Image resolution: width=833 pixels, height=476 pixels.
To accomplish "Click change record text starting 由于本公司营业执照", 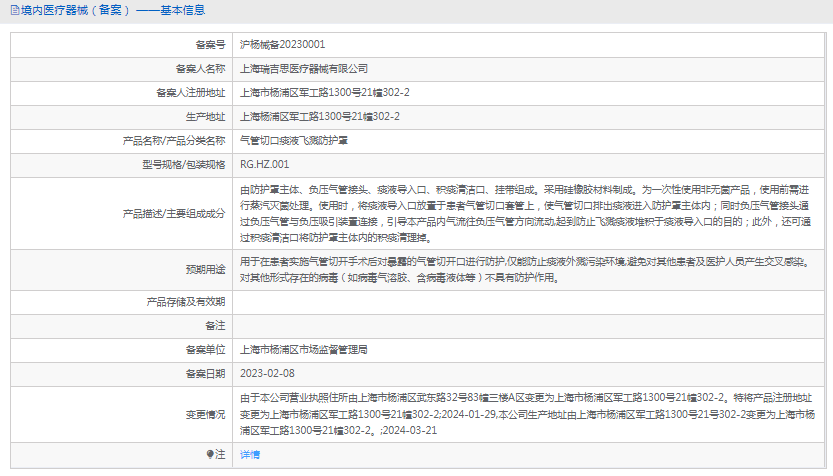I will coord(527,414).
